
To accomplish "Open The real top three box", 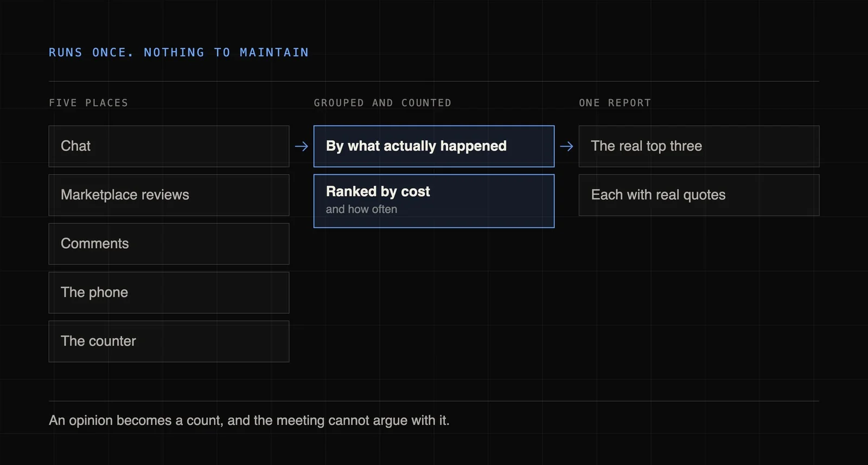I will (699, 146).
